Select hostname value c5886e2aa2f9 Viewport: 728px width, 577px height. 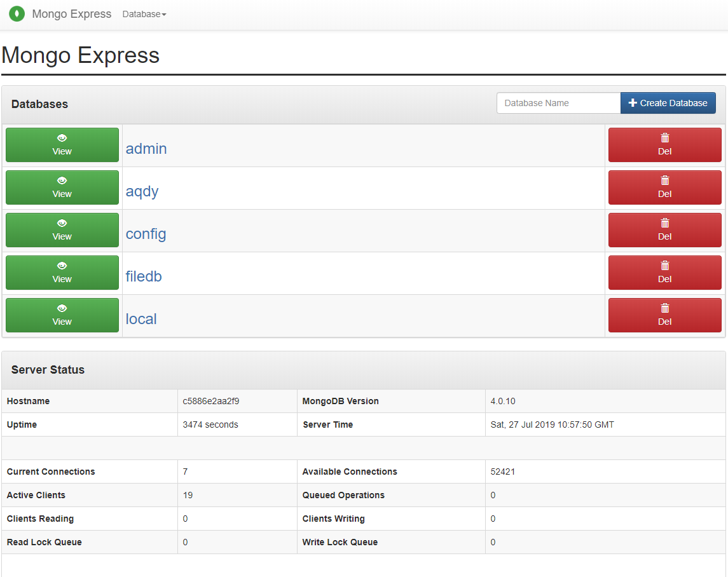coord(211,401)
